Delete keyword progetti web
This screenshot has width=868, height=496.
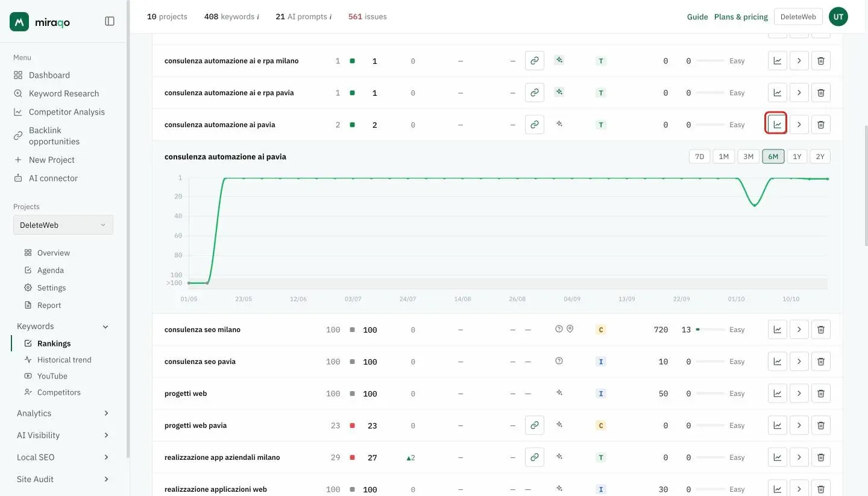pos(821,393)
